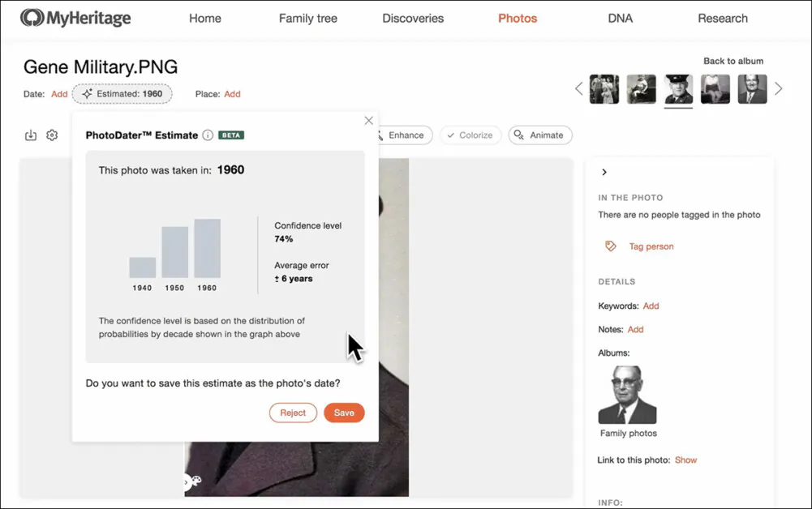Image resolution: width=812 pixels, height=509 pixels.
Task: Open the Photos menu item
Action: click(x=517, y=18)
